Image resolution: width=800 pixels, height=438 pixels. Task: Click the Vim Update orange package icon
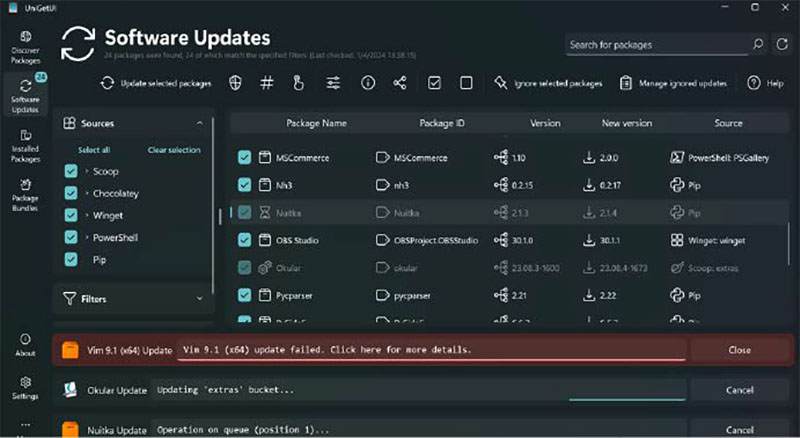70,350
